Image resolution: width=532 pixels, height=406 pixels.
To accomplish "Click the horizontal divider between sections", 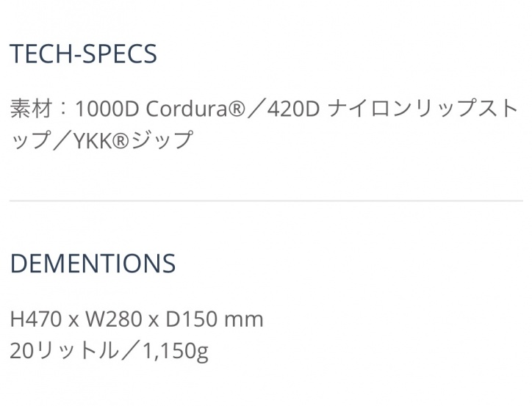I will [266, 200].
